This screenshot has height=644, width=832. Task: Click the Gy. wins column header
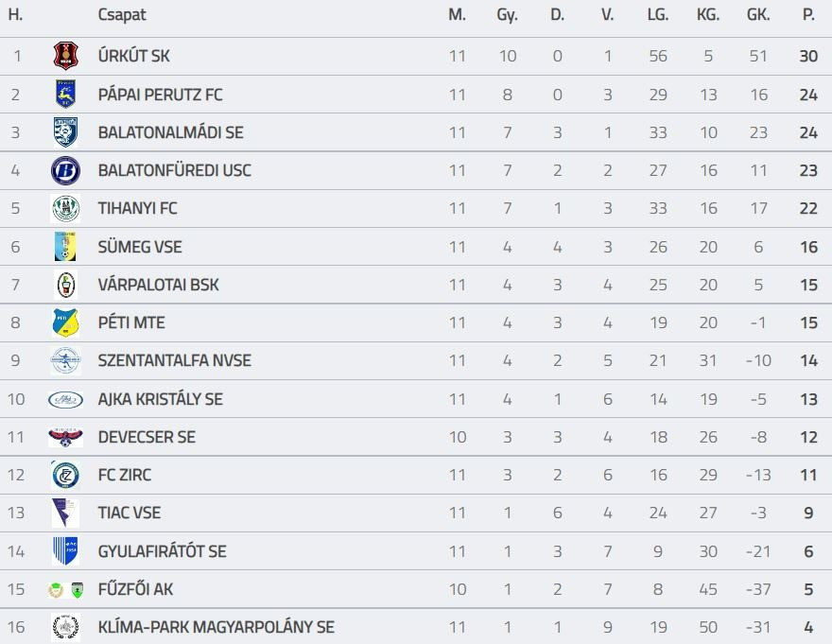pyautogui.click(x=507, y=15)
